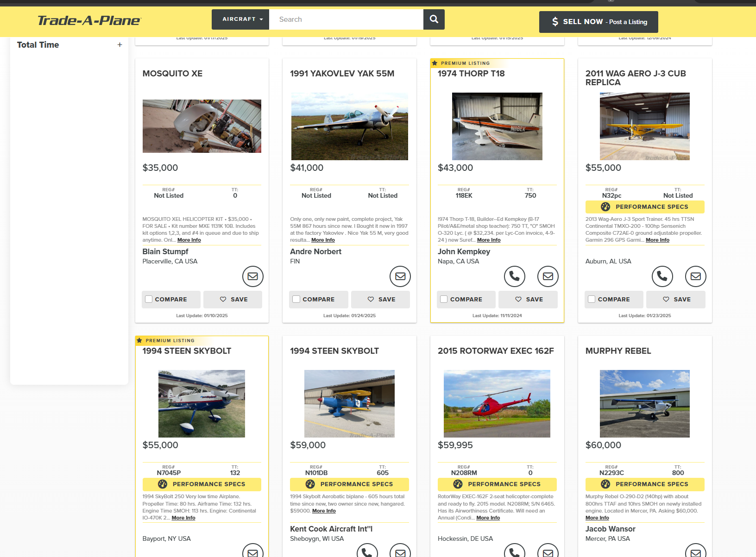Click gauge icon on N208RM Performance Specs

pyautogui.click(x=458, y=484)
